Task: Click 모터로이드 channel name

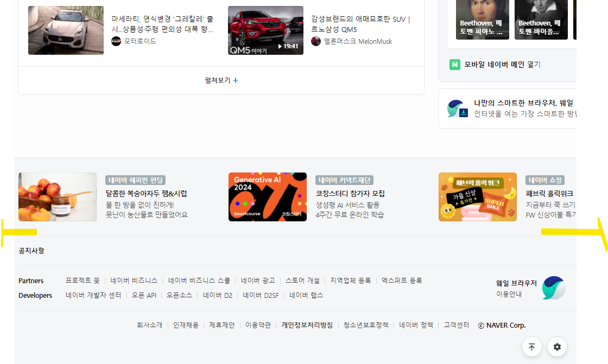Action: [x=140, y=41]
